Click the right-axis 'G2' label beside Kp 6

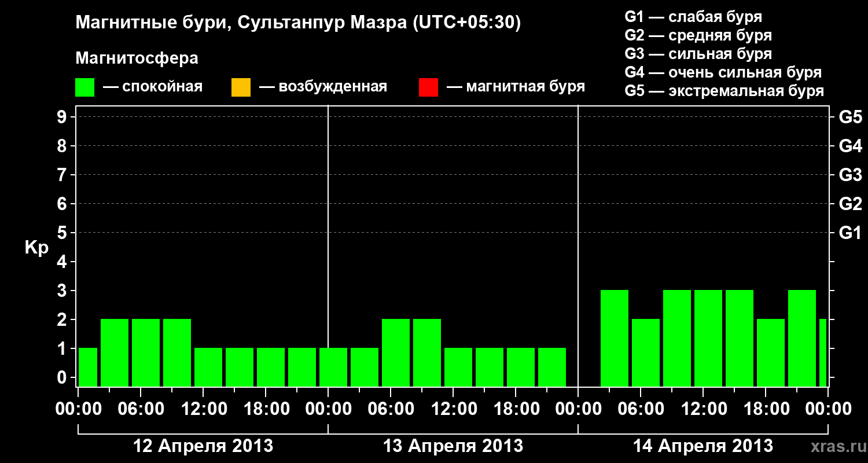(851, 204)
